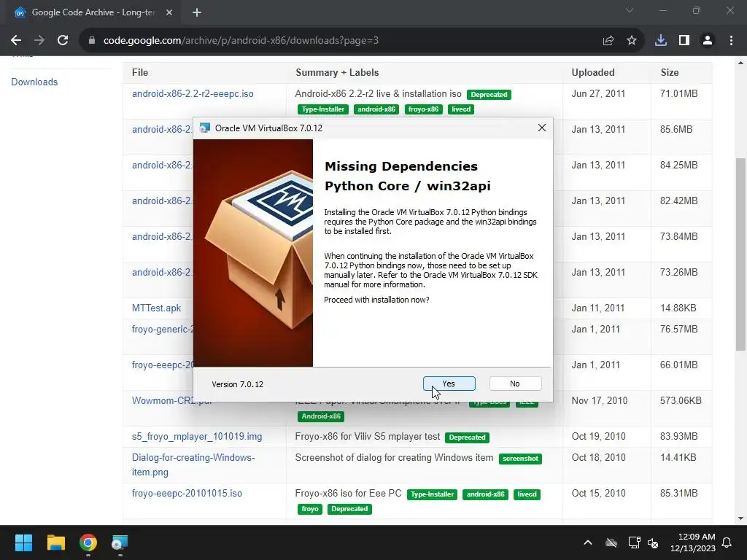Open the Downloads sidebar link
747x560 pixels.
pos(34,82)
